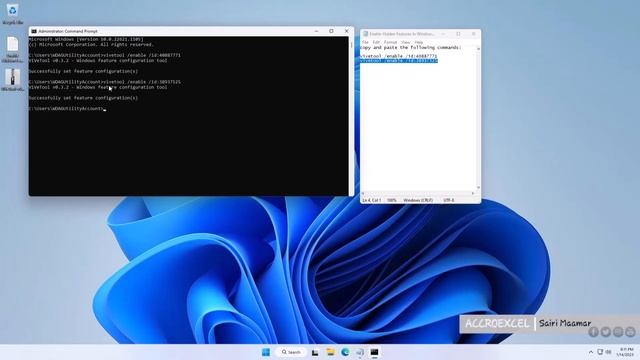
Task: Click Notepad vertical scrollbar down arrow
Action: click(478, 188)
